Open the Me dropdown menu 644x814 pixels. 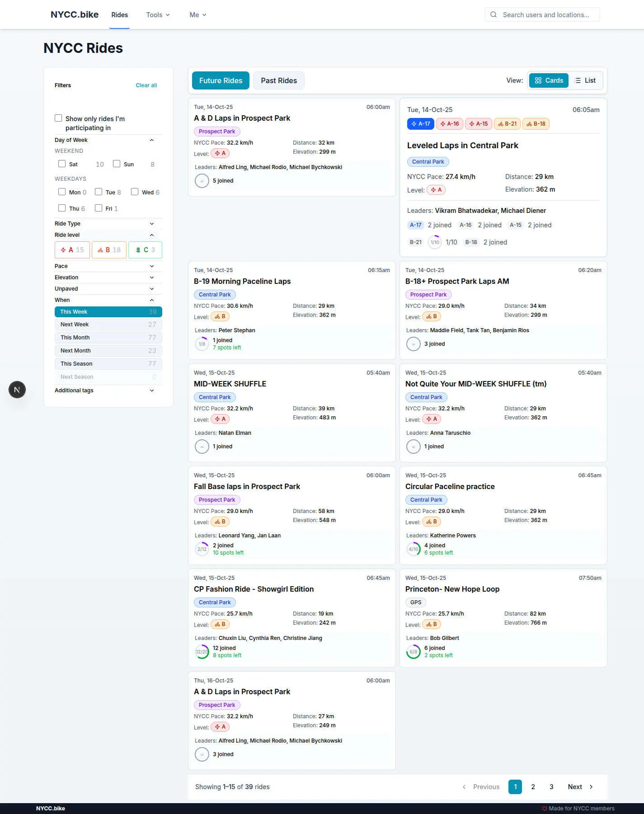point(197,15)
